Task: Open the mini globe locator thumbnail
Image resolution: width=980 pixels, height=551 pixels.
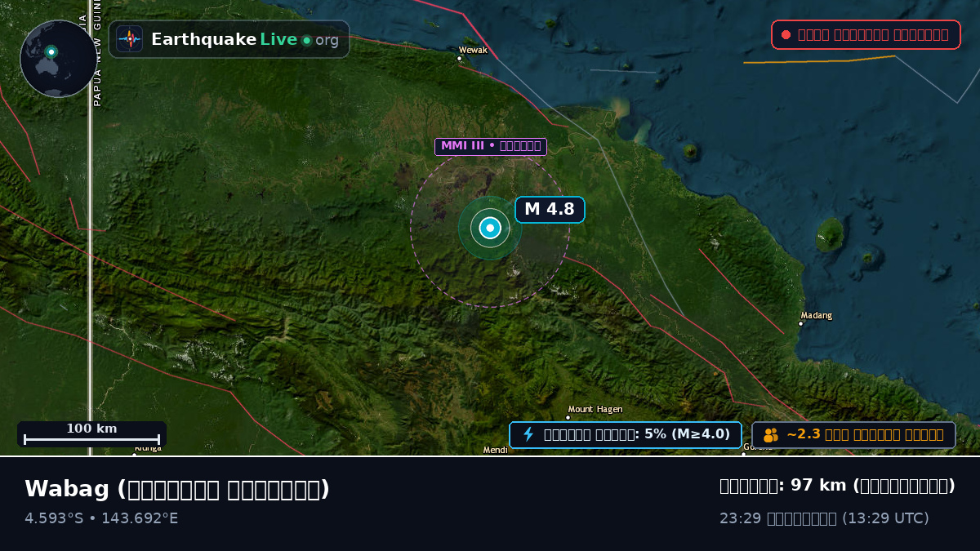Action: pyautogui.click(x=58, y=59)
